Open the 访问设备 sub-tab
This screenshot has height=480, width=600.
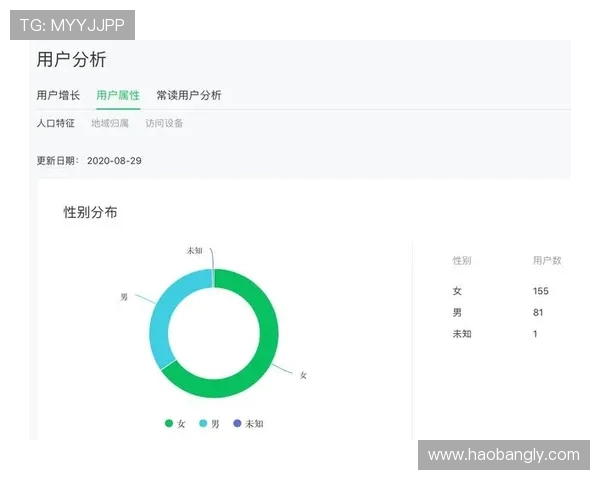(164, 123)
